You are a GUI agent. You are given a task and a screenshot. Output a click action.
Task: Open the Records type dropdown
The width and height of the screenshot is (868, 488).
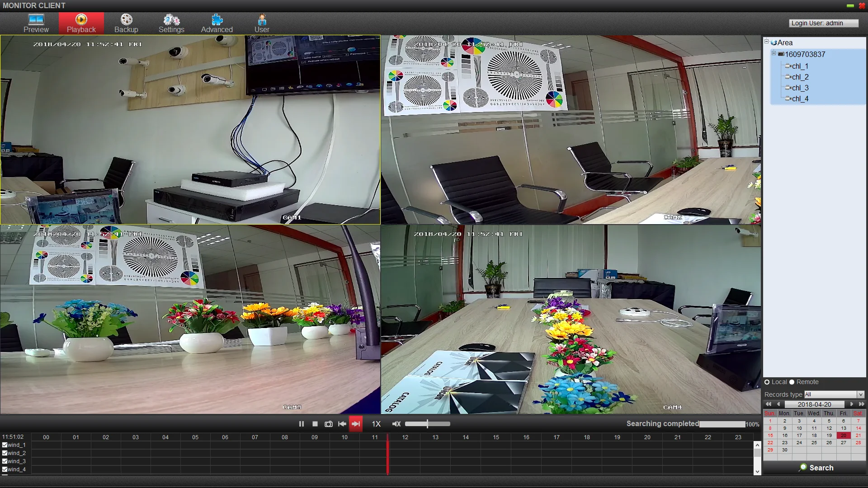click(x=861, y=394)
